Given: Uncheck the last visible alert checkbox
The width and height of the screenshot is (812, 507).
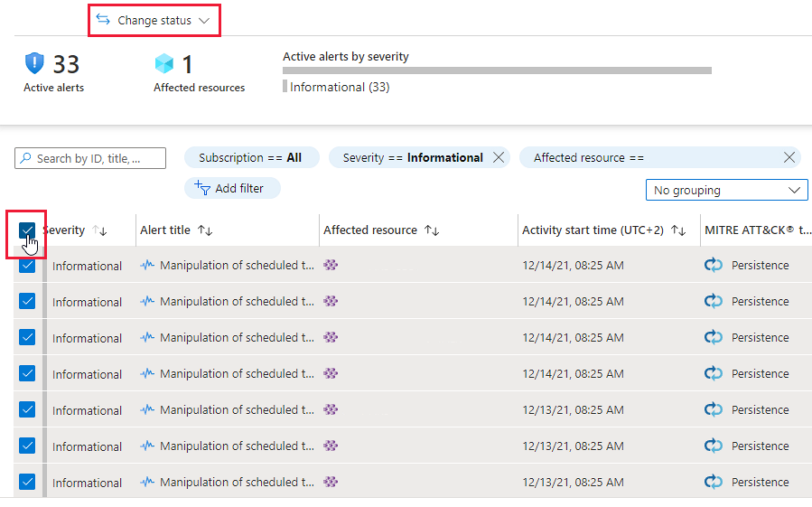Looking at the screenshot, I should (27, 482).
